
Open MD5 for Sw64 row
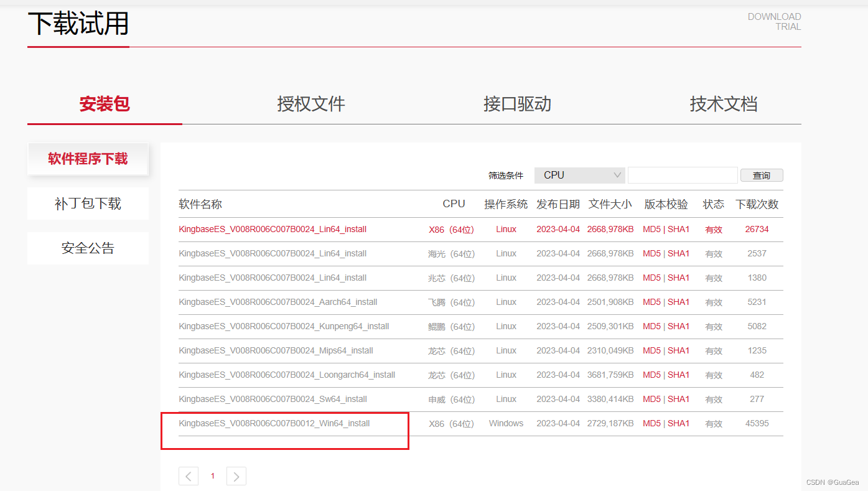[x=651, y=399]
